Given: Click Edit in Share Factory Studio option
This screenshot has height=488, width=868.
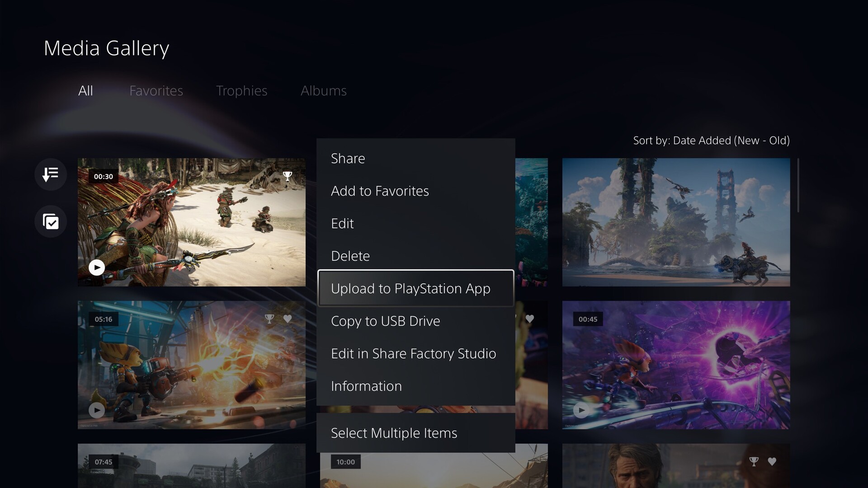Looking at the screenshot, I should [x=414, y=353].
